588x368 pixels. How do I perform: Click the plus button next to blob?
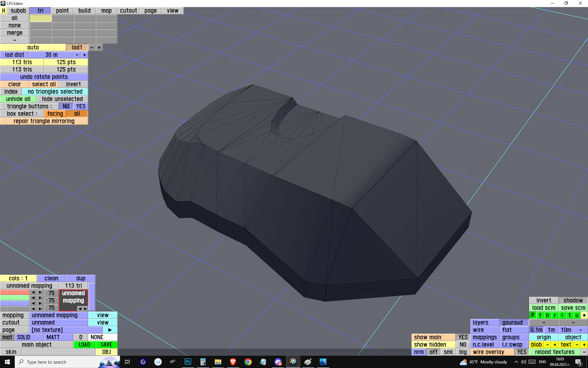(x=555, y=345)
